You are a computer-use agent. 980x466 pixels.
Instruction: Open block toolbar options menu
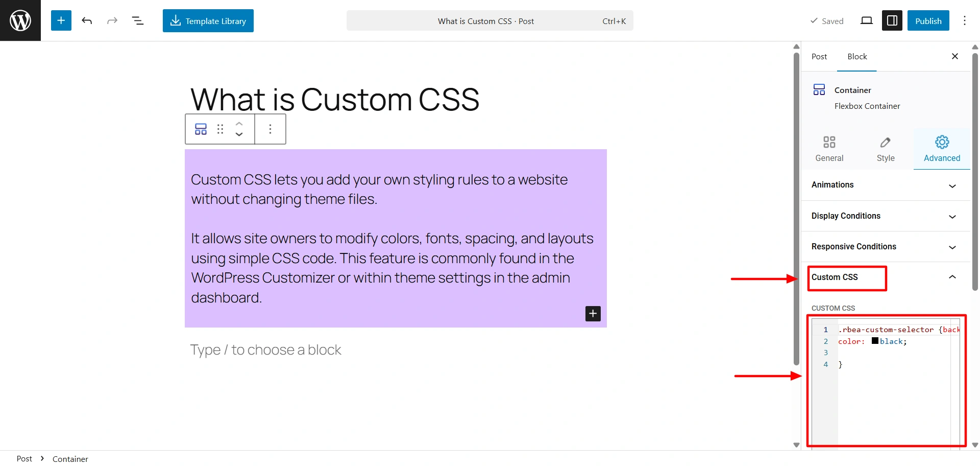point(270,129)
